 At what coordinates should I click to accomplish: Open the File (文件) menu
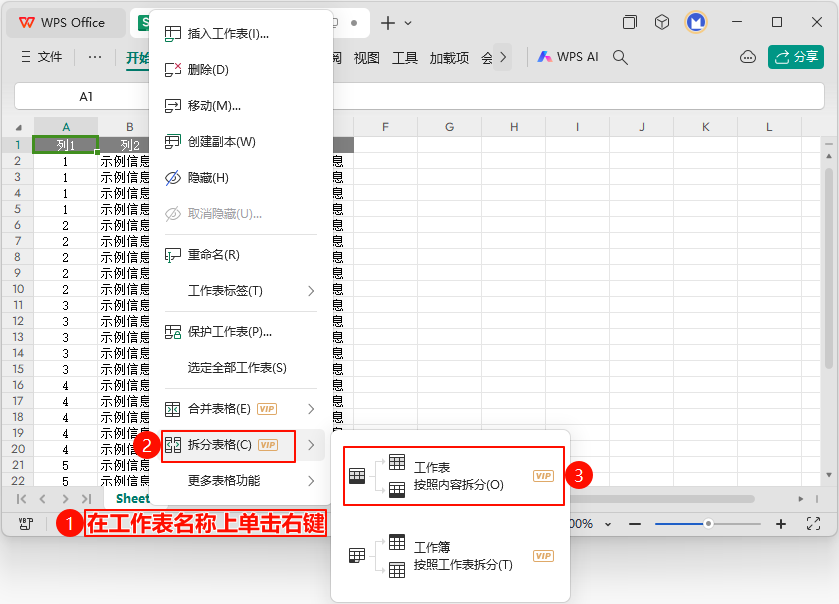41,58
